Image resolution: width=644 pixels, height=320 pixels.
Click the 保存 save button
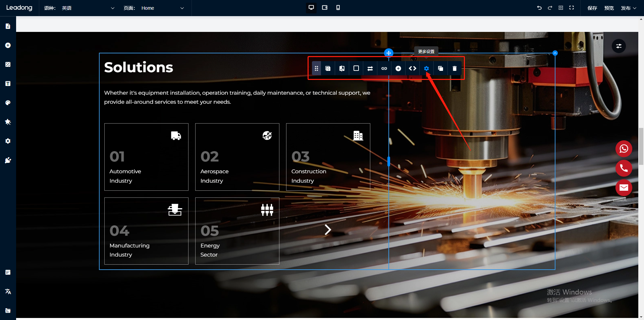(x=592, y=8)
